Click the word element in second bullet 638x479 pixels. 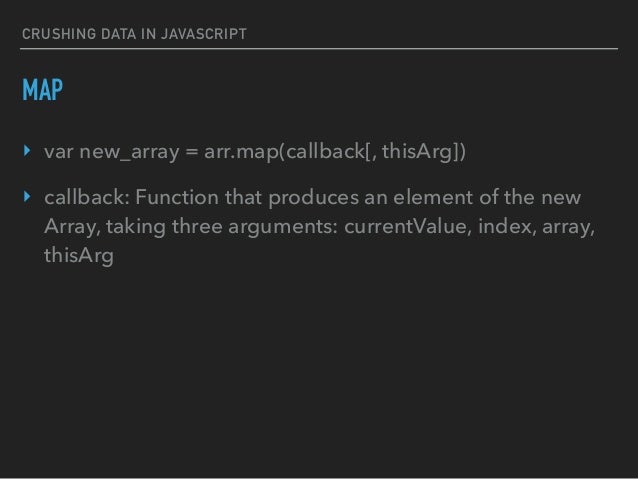[x=433, y=197]
